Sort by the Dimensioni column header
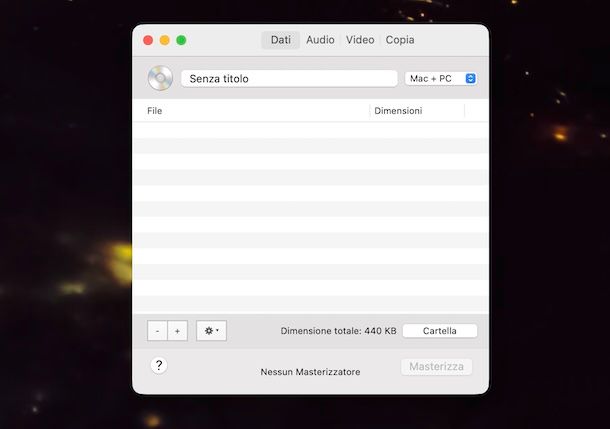 [416, 111]
